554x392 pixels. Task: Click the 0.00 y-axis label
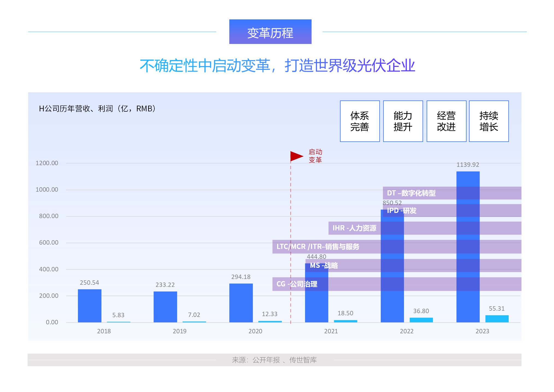tap(52, 322)
